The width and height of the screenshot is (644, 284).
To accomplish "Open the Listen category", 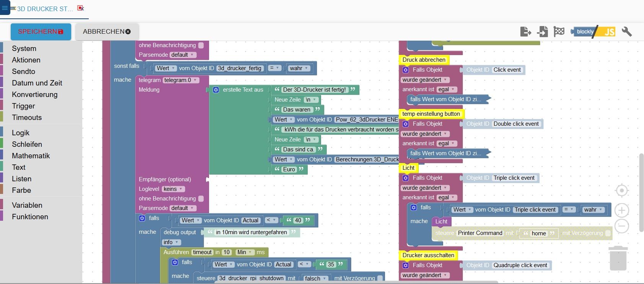I will point(22,179).
